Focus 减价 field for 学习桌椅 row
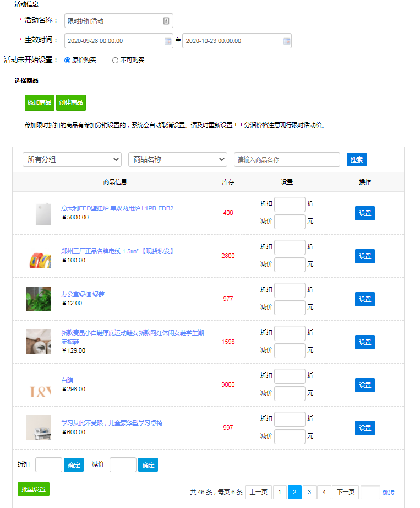420x508 pixels. (x=290, y=437)
